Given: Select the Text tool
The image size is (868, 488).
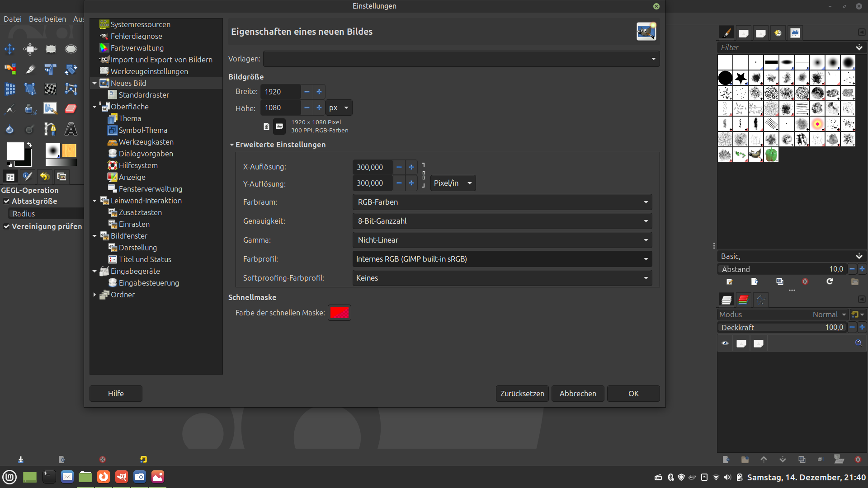Looking at the screenshot, I should (x=71, y=129).
